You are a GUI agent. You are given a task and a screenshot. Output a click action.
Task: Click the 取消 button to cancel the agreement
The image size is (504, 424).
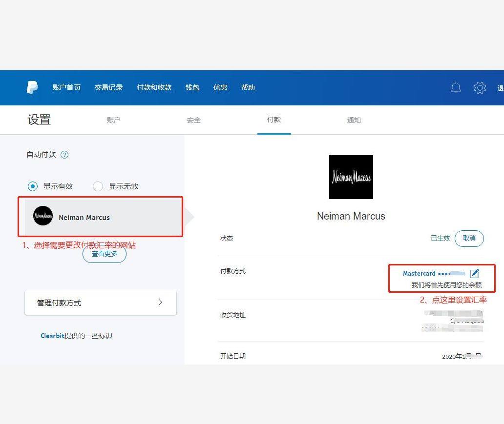[469, 238]
